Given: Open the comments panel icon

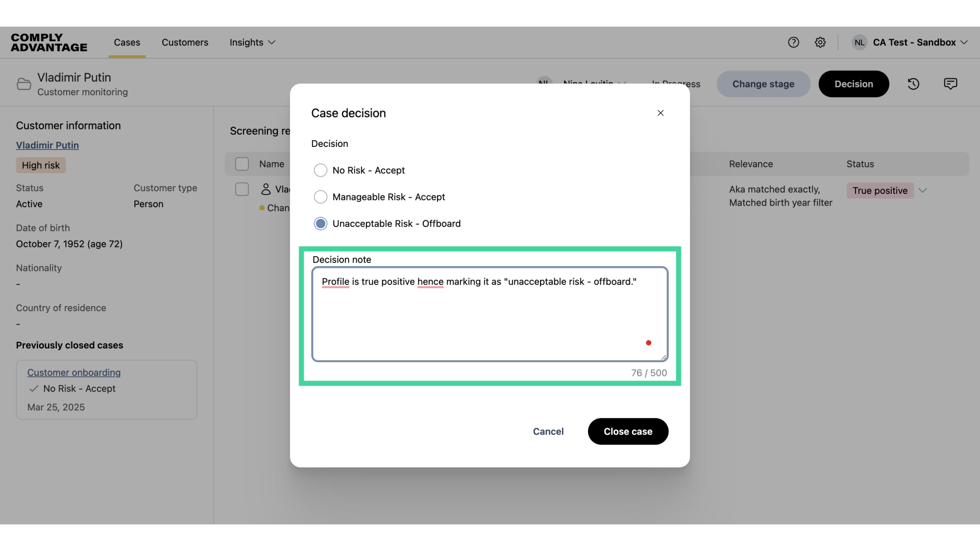Looking at the screenshot, I should tap(950, 84).
